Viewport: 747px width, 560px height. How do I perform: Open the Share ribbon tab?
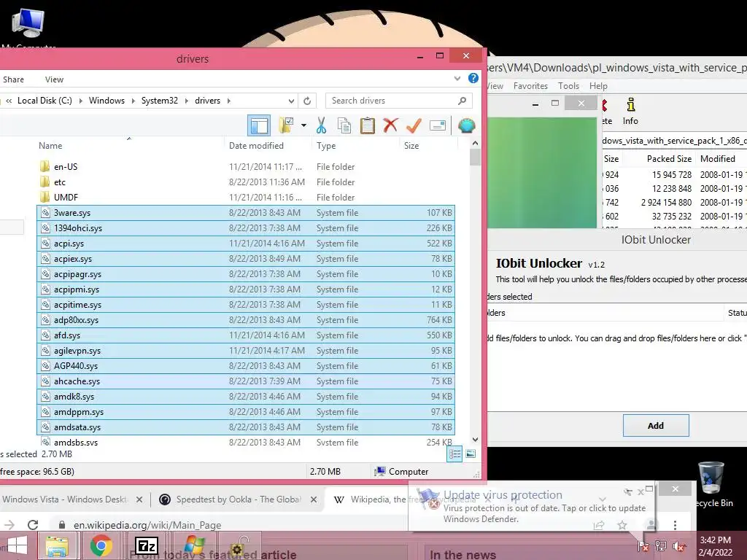pos(13,79)
